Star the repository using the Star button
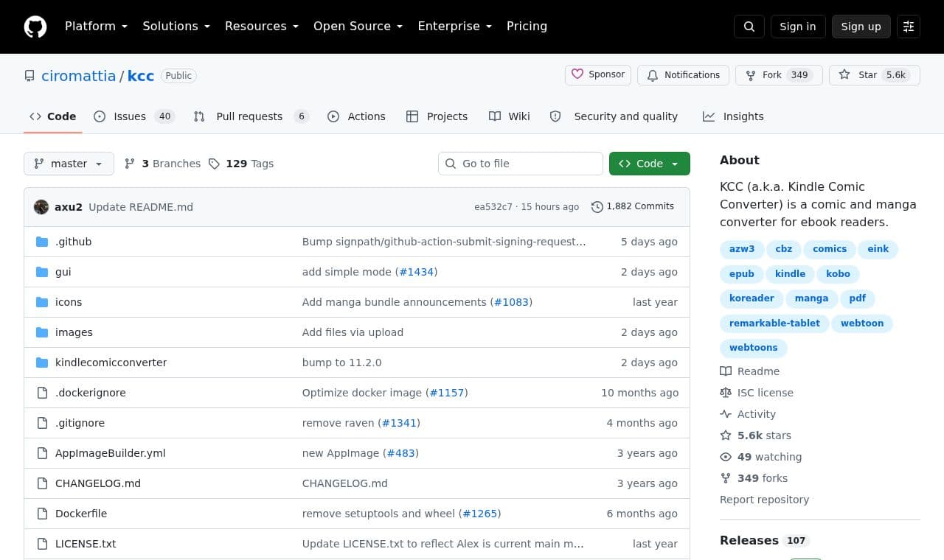The image size is (944, 560). (x=875, y=75)
